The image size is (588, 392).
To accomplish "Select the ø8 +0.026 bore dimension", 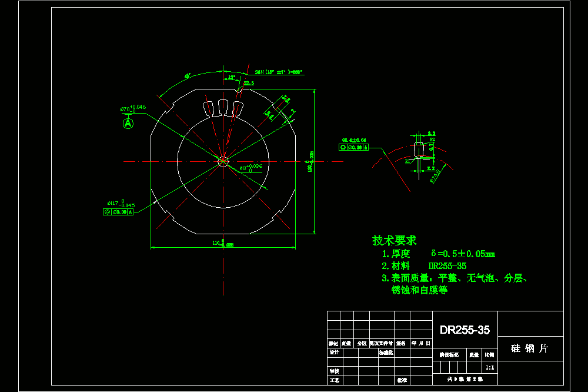I will (251, 168).
